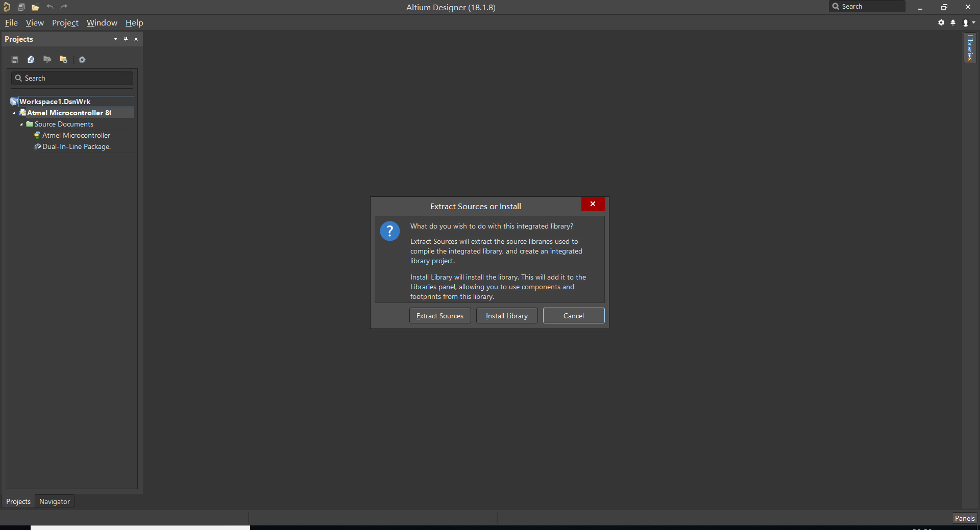980x530 pixels.
Task: Open the Help menu
Action: [134, 23]
